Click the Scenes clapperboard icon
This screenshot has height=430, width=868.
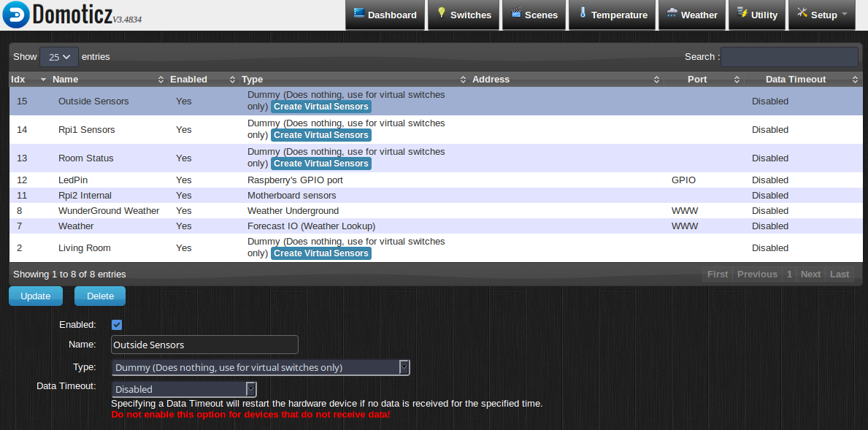click(516, 12)
